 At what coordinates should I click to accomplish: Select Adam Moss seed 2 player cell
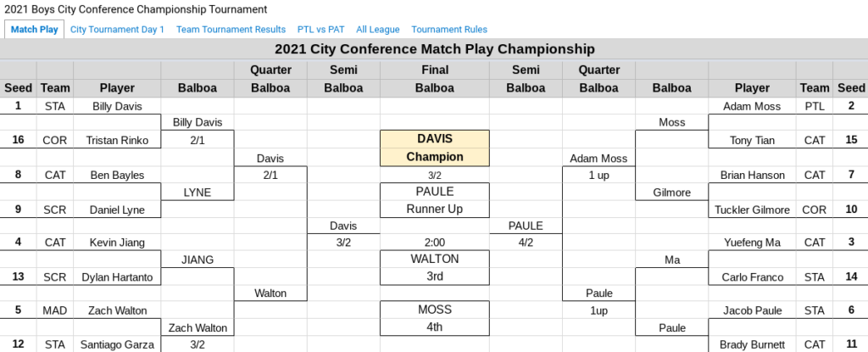pyautogui.click(x=752, y=107)
